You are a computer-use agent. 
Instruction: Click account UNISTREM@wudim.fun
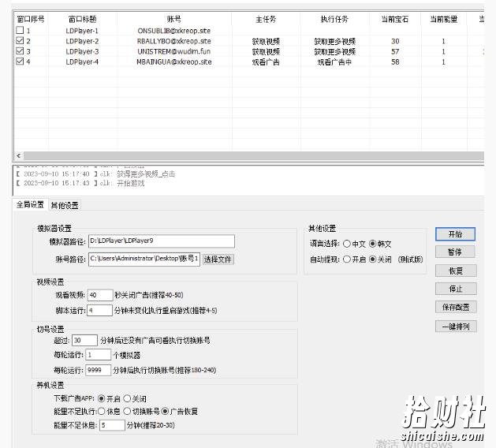[x=174, y=51]
